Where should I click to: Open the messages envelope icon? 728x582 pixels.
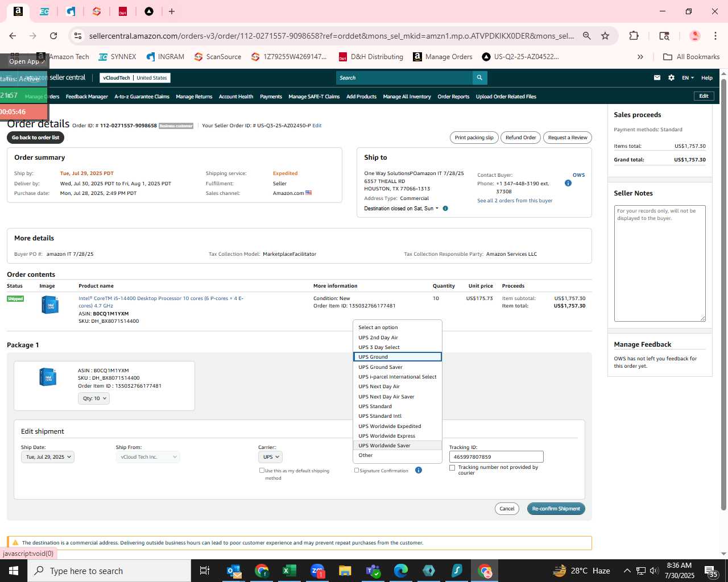(657, 78)
